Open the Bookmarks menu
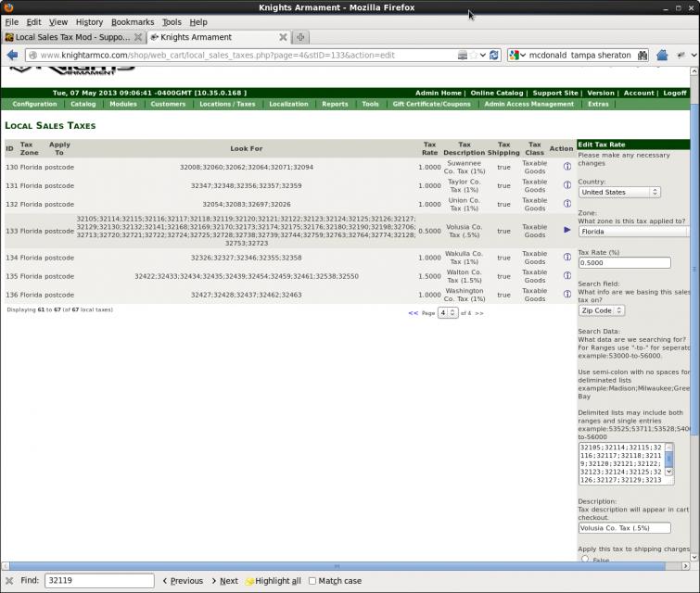Screen dimensions: 700x593 [133, 22]
